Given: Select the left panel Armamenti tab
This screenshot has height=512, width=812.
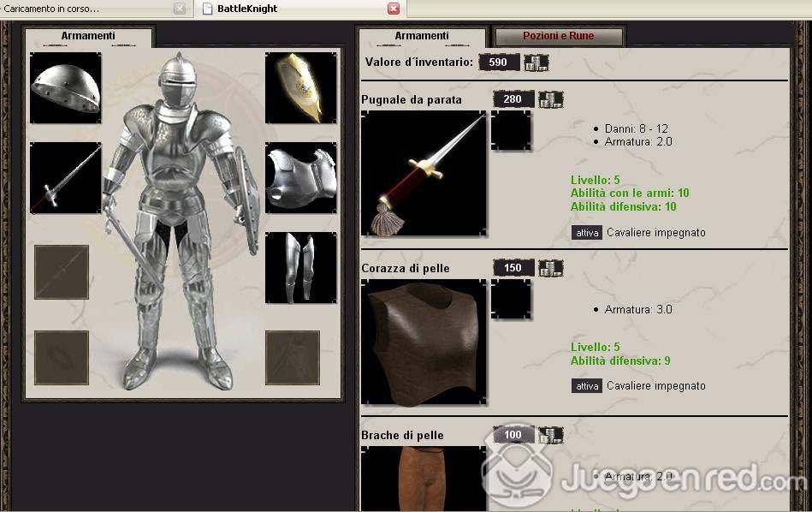Looking at the screenshot, I should (x=88, y=37).
